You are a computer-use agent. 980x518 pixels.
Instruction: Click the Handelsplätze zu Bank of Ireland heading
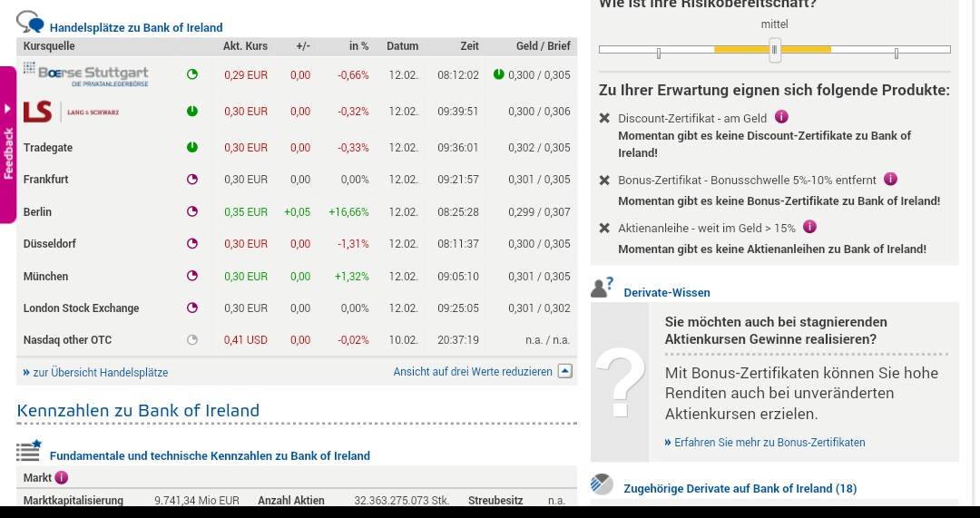(136, 27)
